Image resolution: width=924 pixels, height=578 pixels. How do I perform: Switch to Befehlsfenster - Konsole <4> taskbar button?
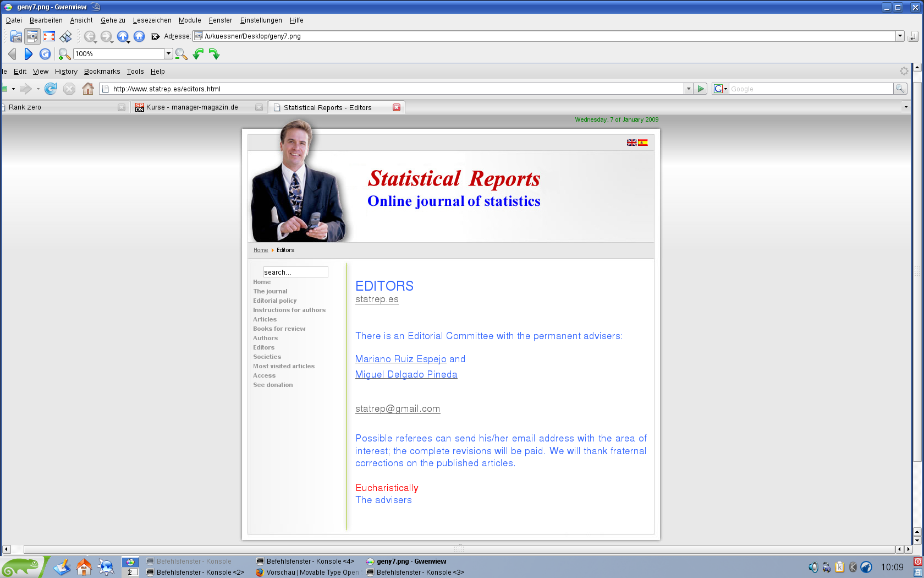pyautogui.click(x=306, y=561)
